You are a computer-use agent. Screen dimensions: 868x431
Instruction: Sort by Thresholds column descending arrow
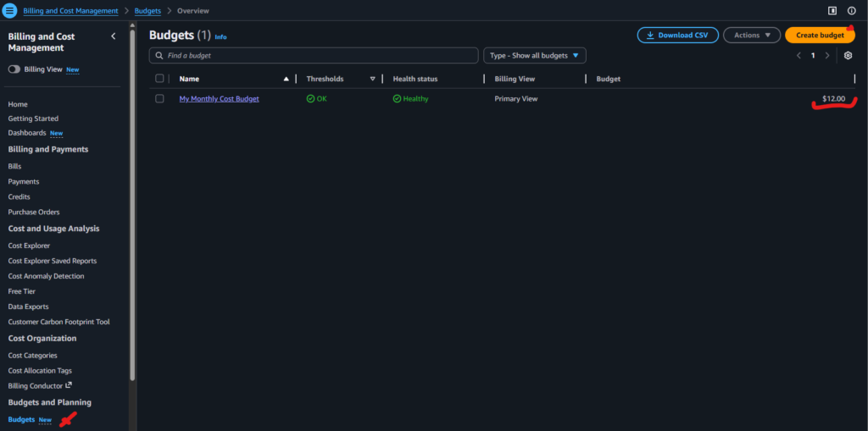pos(372,79)
